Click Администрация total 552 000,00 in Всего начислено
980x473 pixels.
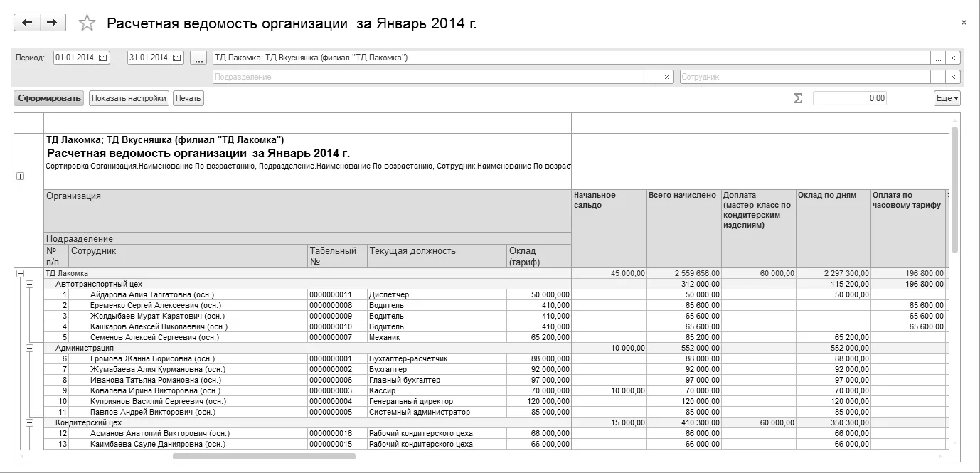coord(683,348)
